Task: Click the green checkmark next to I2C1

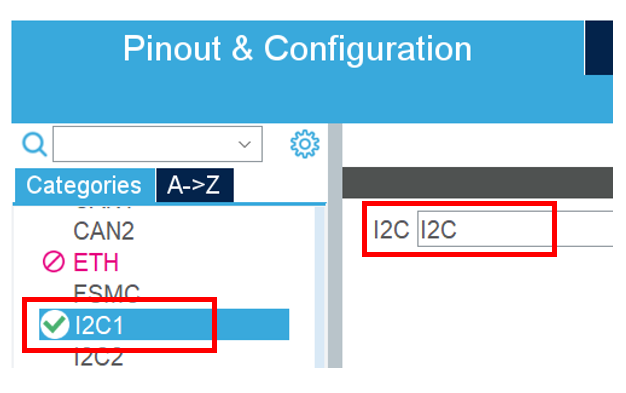Action: click(54, 324)
